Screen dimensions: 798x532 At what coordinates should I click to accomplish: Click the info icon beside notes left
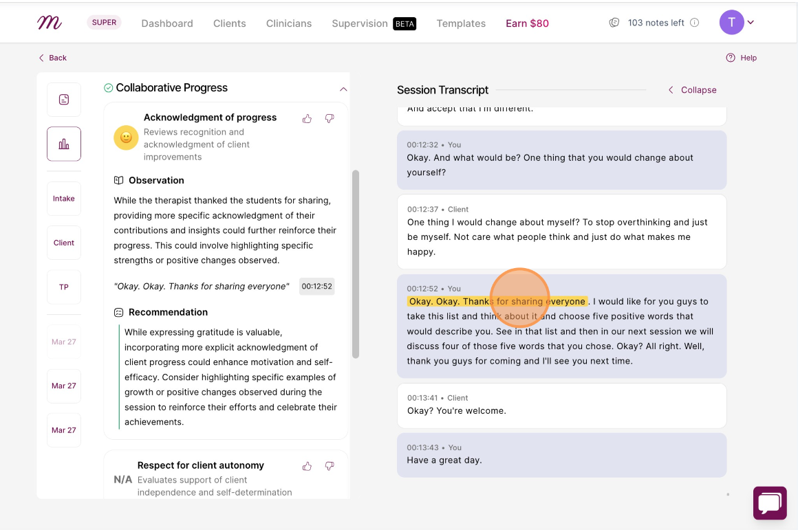(x=694, y=23)
